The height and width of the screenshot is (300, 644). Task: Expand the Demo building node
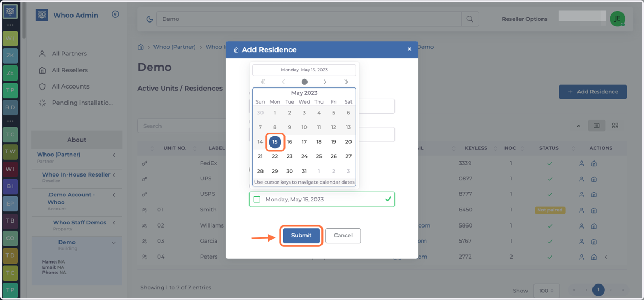114,243
